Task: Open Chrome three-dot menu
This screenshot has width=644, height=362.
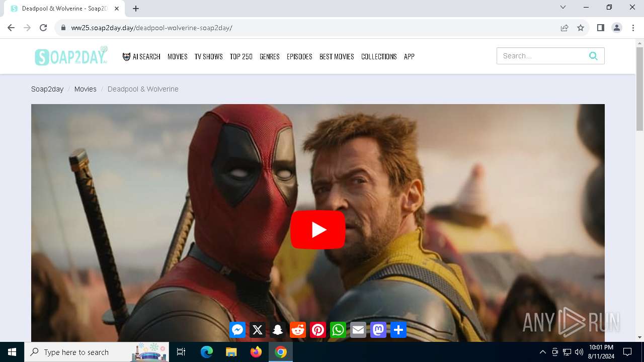Action: [x=632, y=28]
